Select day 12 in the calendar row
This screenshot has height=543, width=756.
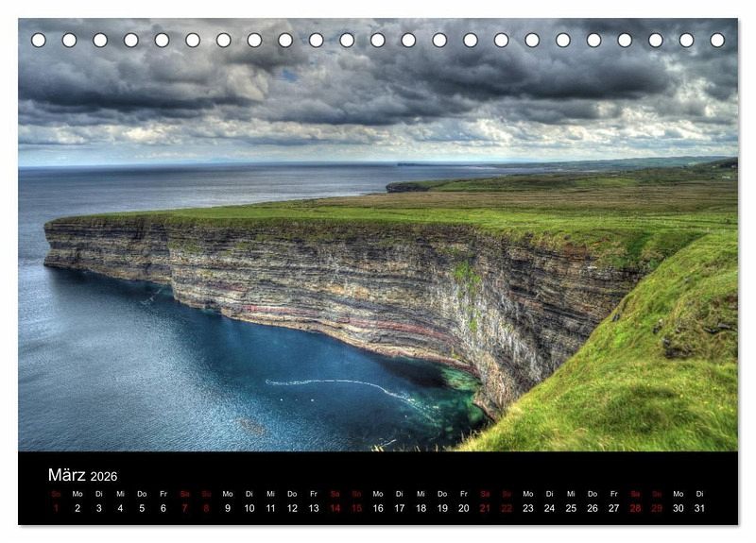pos(292,508)
